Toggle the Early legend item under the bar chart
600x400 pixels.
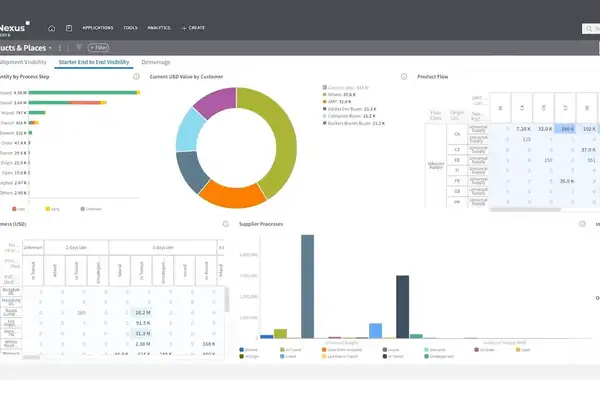tap(52, 209)
